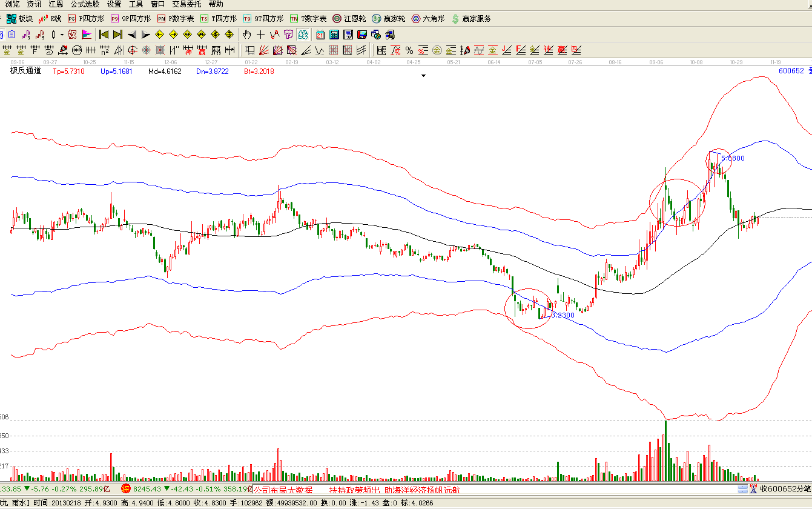
Task: Click the 5.6800 price label on chart
Action: pyautogui.click(x=733, y=158)
